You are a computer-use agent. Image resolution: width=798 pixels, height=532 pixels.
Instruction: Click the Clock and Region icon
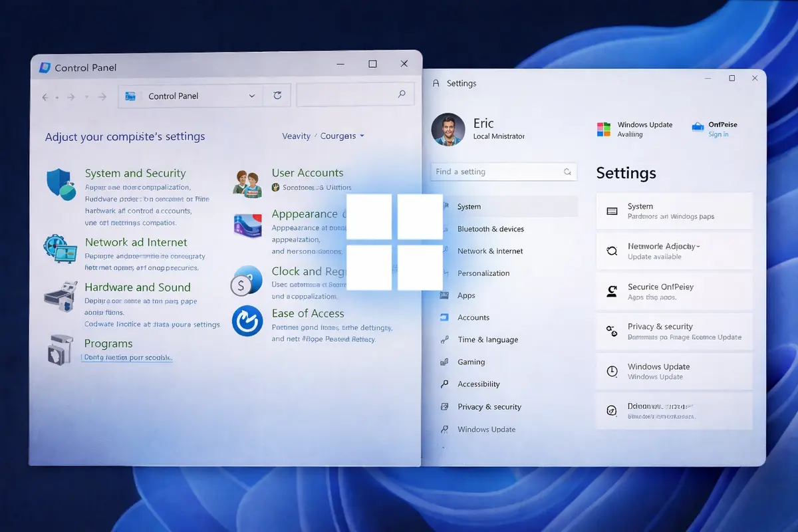pos(246,279)
